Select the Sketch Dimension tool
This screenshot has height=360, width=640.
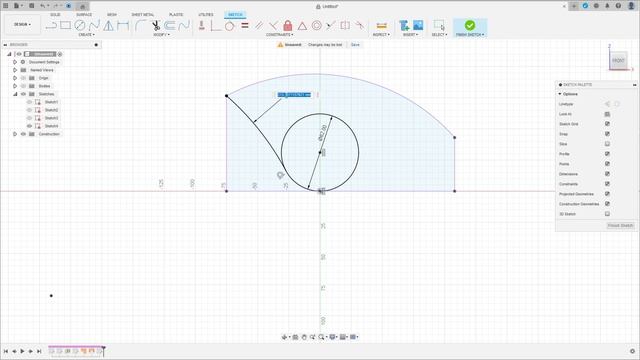(x=123, y=25)
